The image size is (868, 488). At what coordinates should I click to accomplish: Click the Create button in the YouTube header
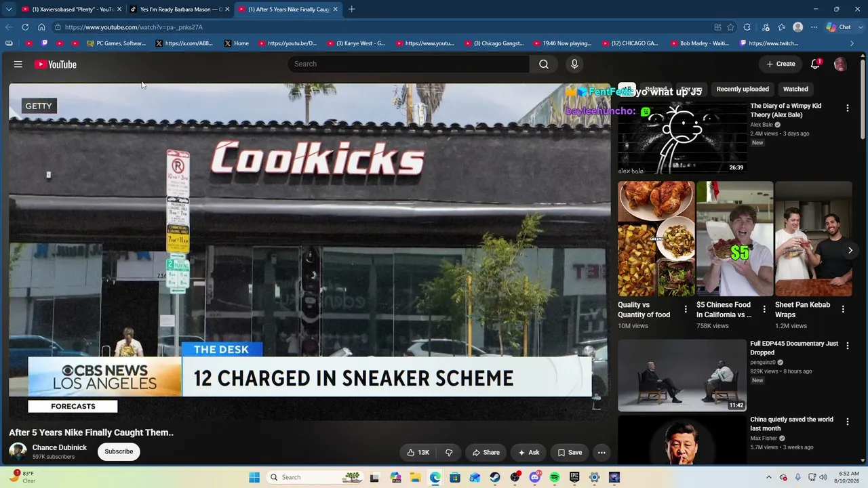point(781,64)
